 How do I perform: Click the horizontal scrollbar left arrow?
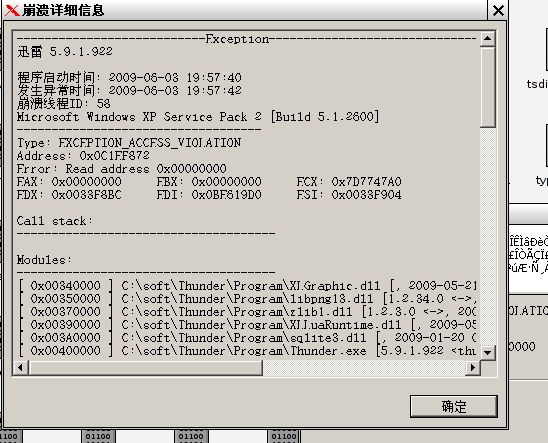(20, 367)
